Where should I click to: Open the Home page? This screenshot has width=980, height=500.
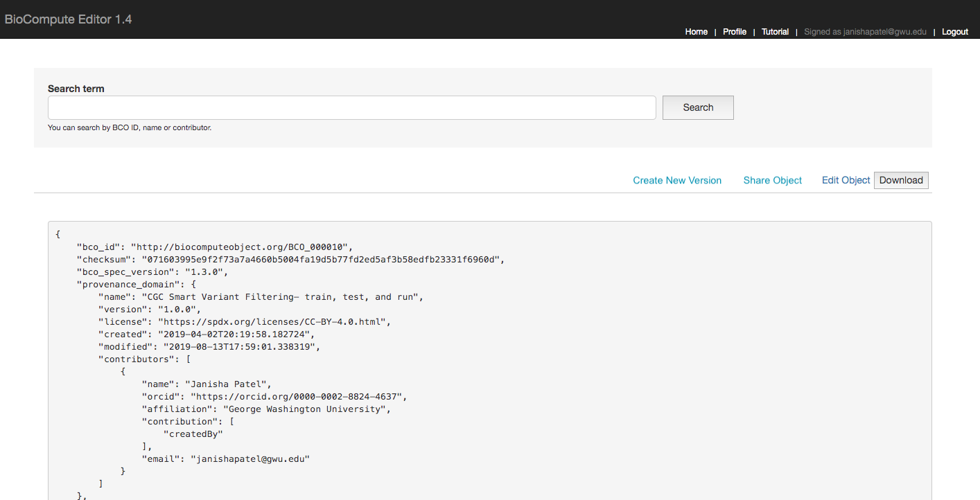[x=696, y=31]
